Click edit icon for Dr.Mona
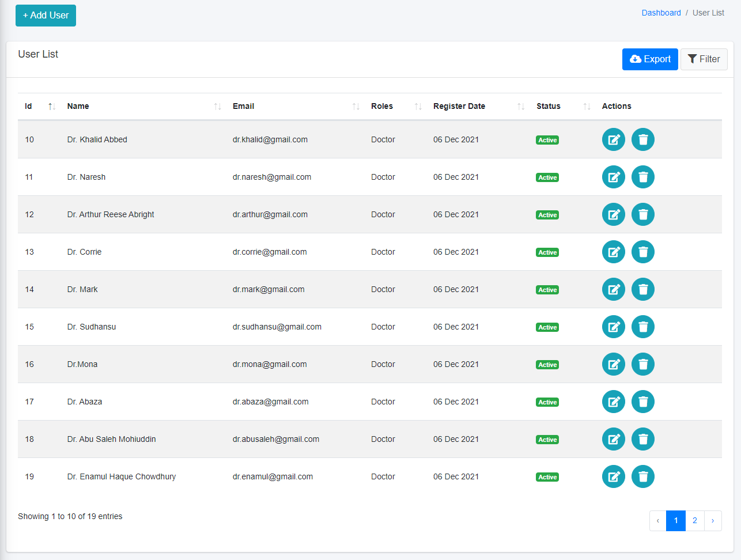The image size is (741, 560). point(613,364)
